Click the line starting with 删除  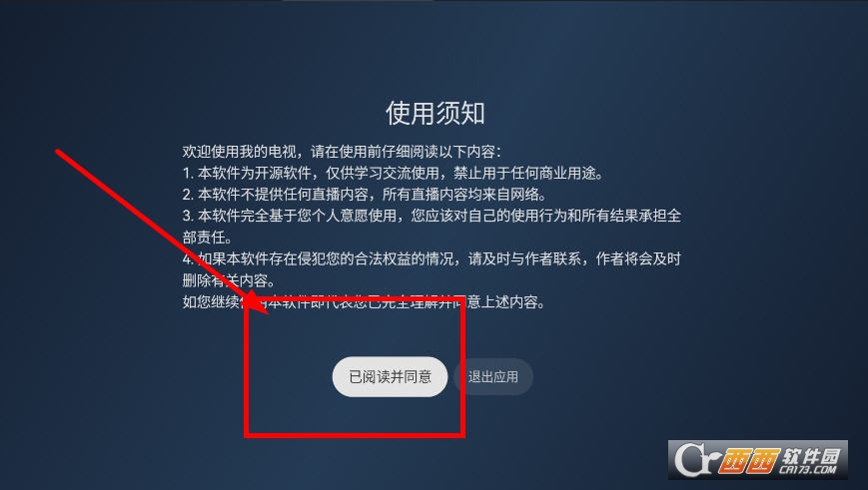(x=229, y=280)
